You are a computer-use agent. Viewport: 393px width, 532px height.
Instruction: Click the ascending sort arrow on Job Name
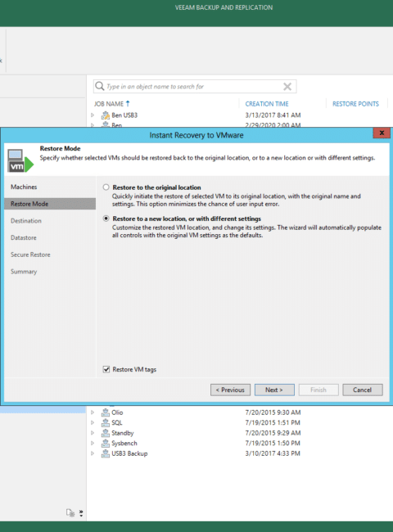[128, 103]
